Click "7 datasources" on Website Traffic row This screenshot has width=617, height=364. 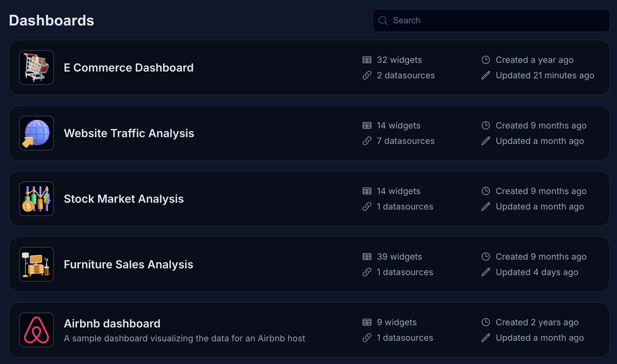[405, 141]
